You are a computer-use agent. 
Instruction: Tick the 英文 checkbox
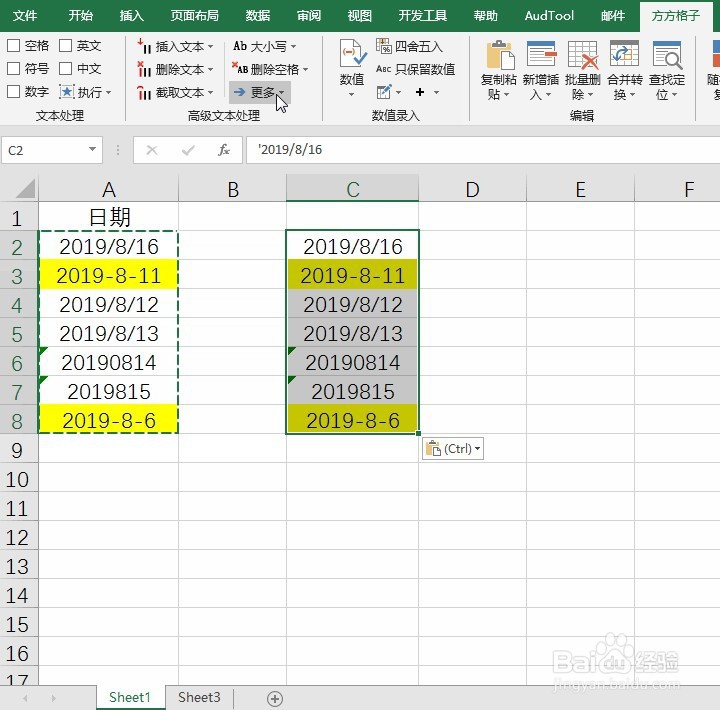66,45
